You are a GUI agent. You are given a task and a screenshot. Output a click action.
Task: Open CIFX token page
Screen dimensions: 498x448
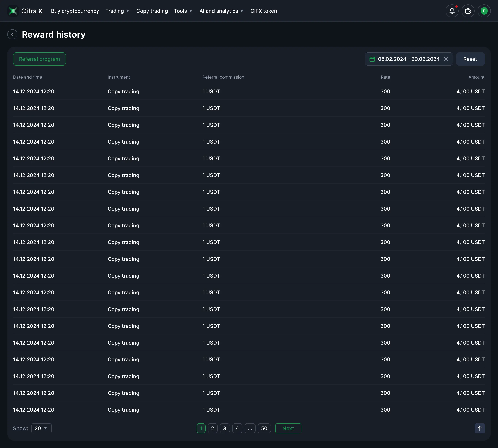coord(263,11)
